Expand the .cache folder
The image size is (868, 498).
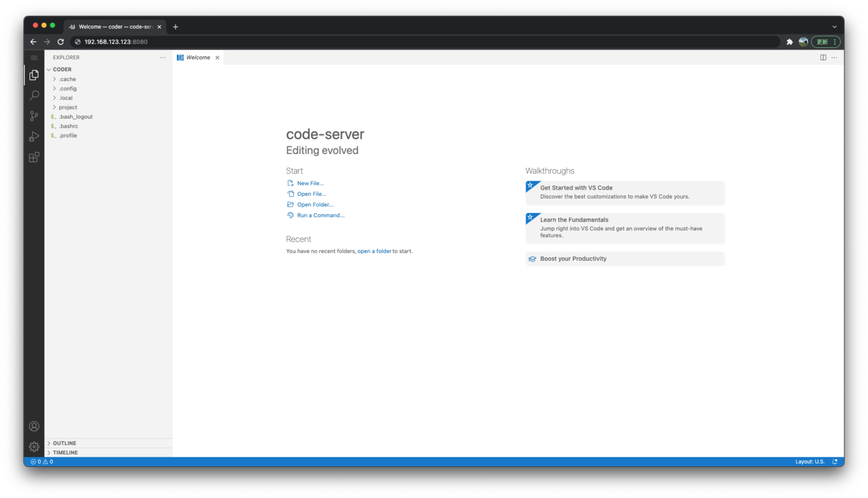click(108, 79)
